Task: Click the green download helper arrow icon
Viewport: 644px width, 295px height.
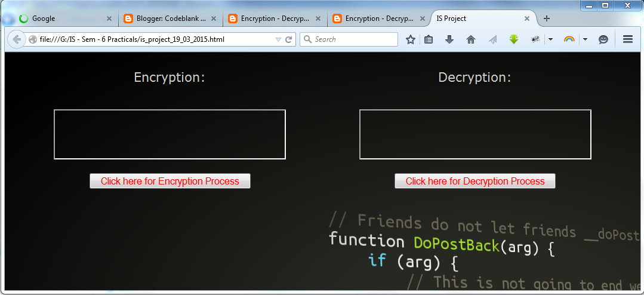Action: [514, 39]
